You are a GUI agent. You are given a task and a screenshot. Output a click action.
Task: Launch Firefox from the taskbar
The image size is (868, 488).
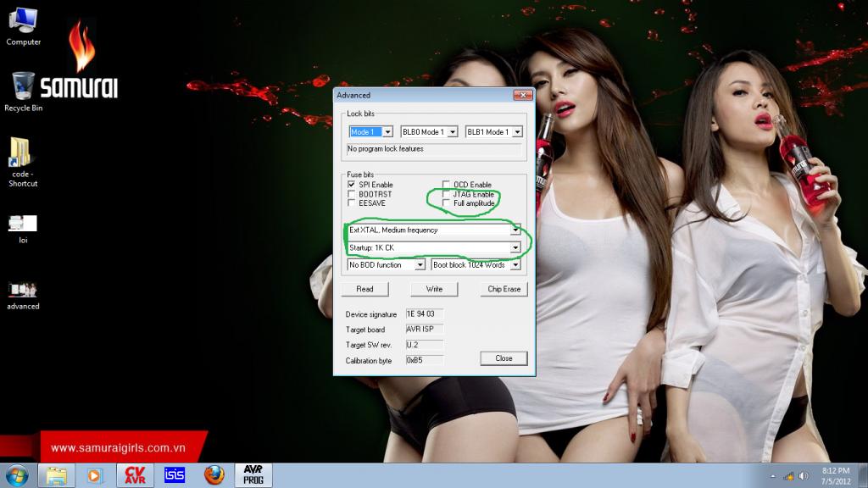coord(214,476)
